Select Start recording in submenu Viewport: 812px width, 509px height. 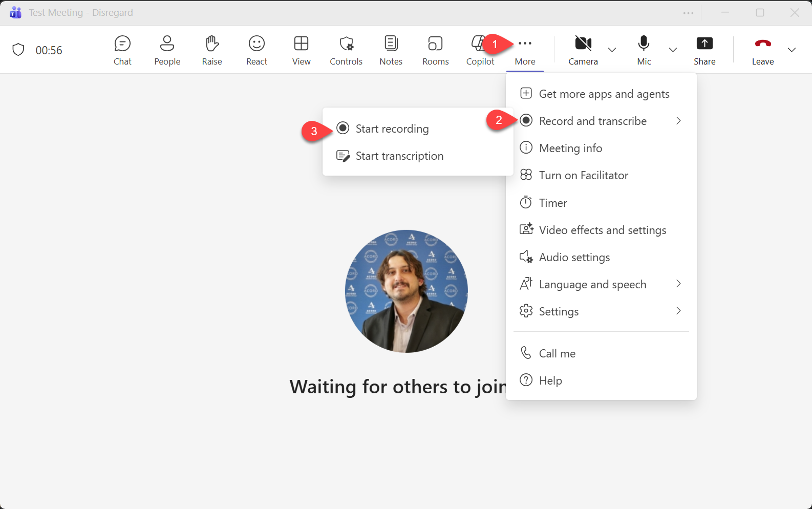point(392,129)
